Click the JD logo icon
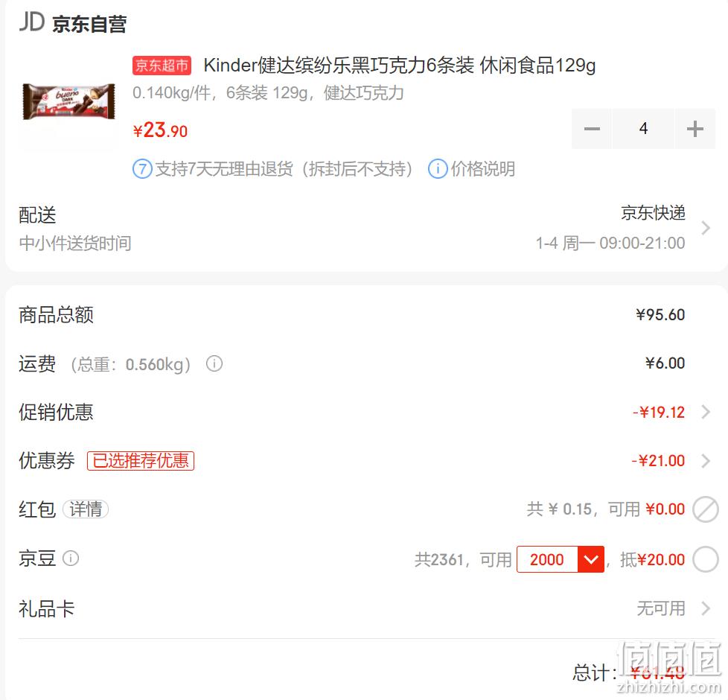 [31, 22]
